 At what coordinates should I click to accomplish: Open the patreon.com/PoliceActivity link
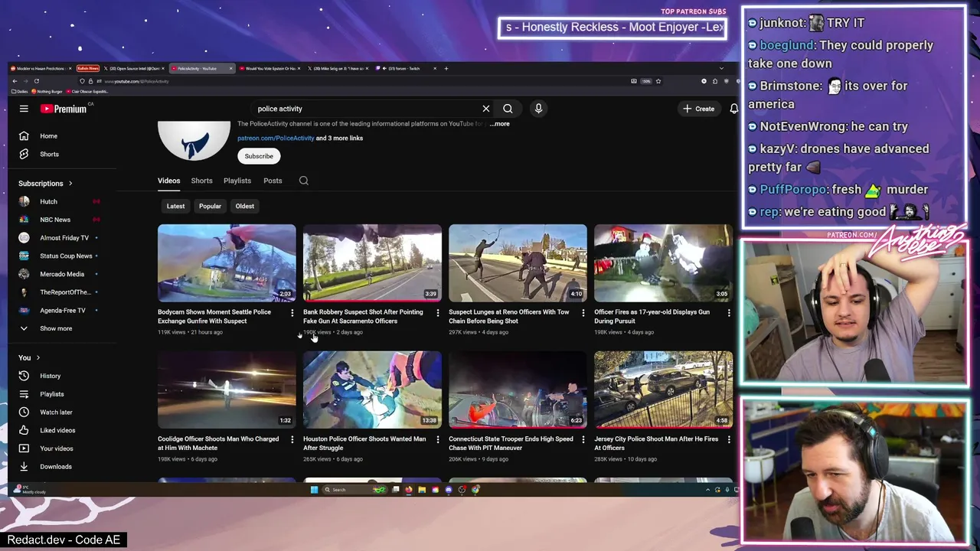pyautogui.click(x=276, y=139)
